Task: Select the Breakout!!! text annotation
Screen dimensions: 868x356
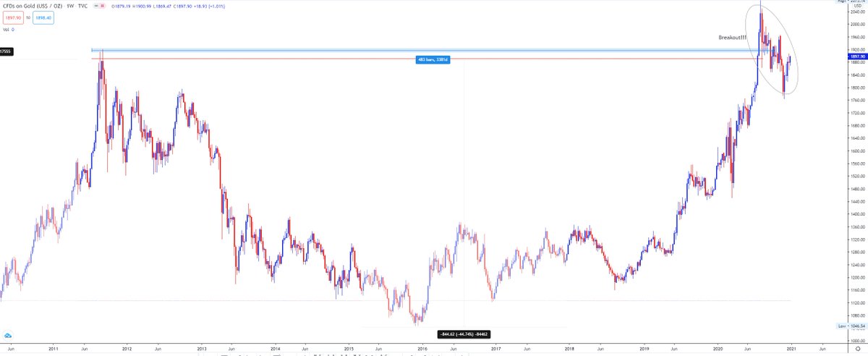Action: point(733,38)
